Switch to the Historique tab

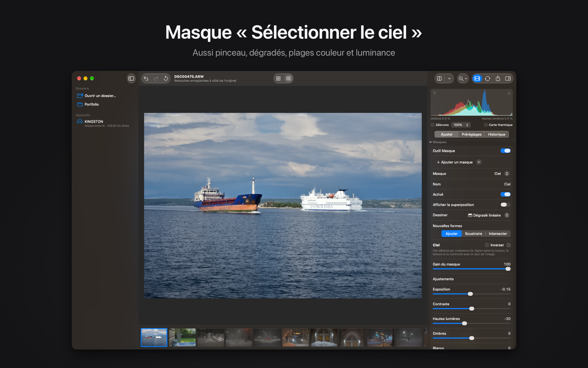pyautogui.click(x=496, y=134)
